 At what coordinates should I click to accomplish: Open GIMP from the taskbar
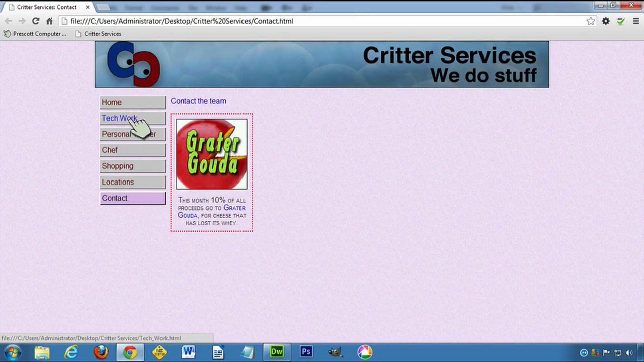click(x=335, y=352)
